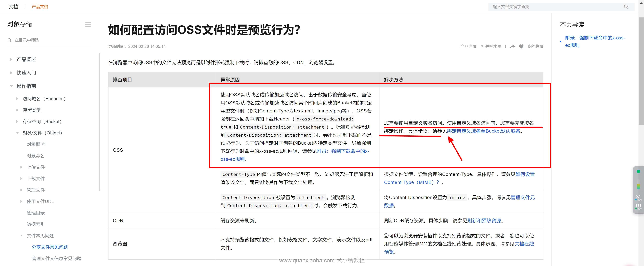The width and height of the screenshot is (644, 266).
Task: Expand the 快速入门 section
Action: (11, 73)
